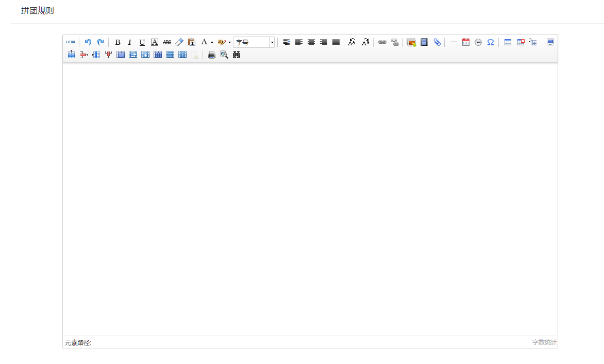Click the 拼团规则 heading
Image resolution: width=604 pixels, height=364 pixels.
[38, 11]
